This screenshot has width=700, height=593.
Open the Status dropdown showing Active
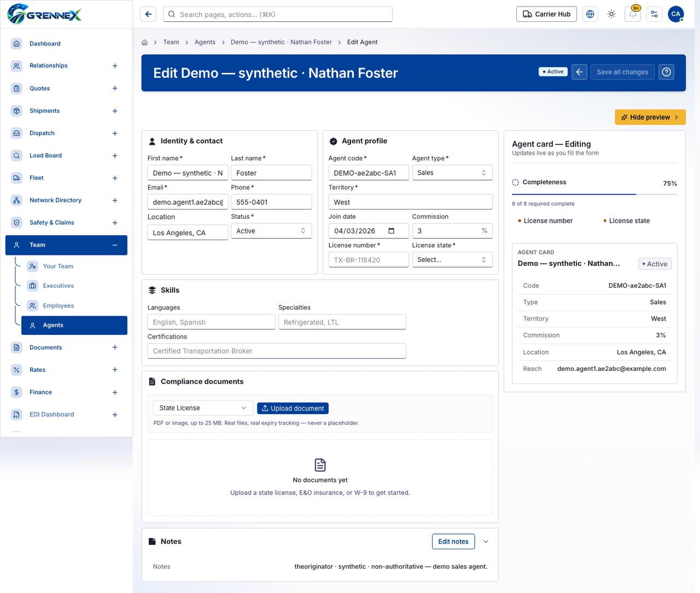[271, 231]
